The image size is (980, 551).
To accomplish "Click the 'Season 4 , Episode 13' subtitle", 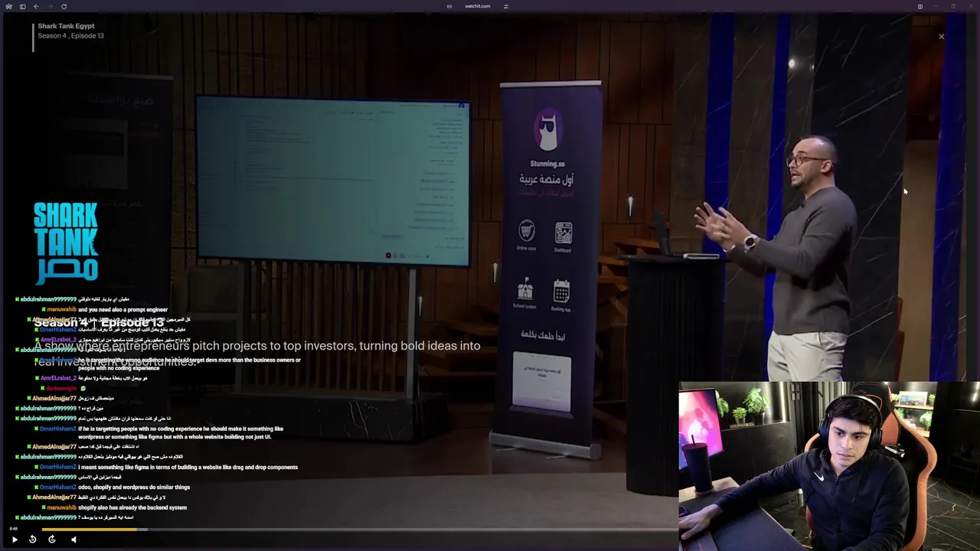I will [x=70, y=36].
